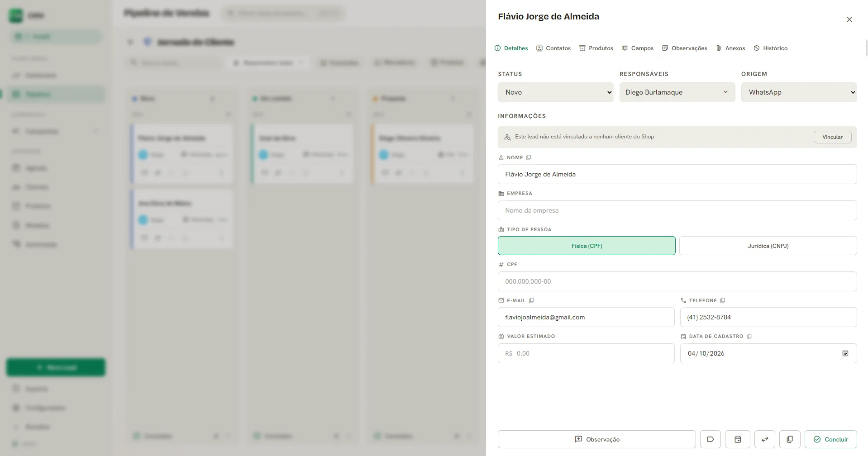Open the date picker calendar icon
Viewport: 868px width, 456px height.
pos(845,353)
